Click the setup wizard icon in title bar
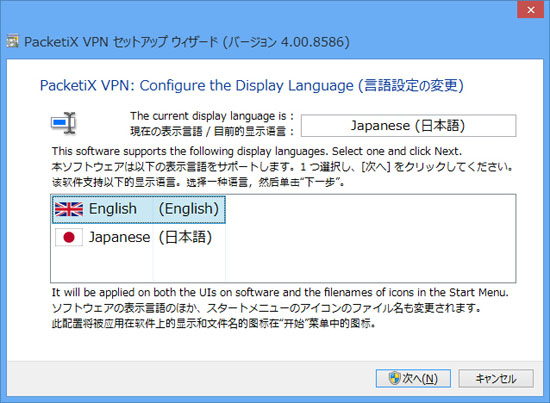 (13, 41)
